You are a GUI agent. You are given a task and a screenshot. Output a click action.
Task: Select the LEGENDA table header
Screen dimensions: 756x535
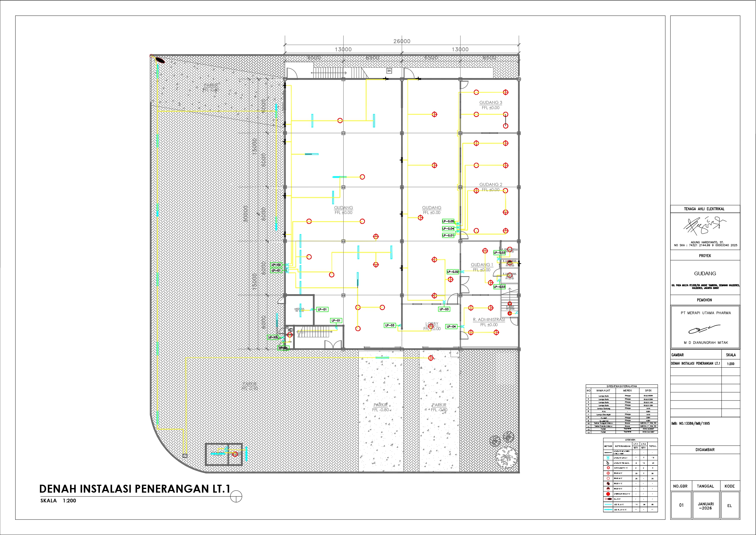(631, 440)
